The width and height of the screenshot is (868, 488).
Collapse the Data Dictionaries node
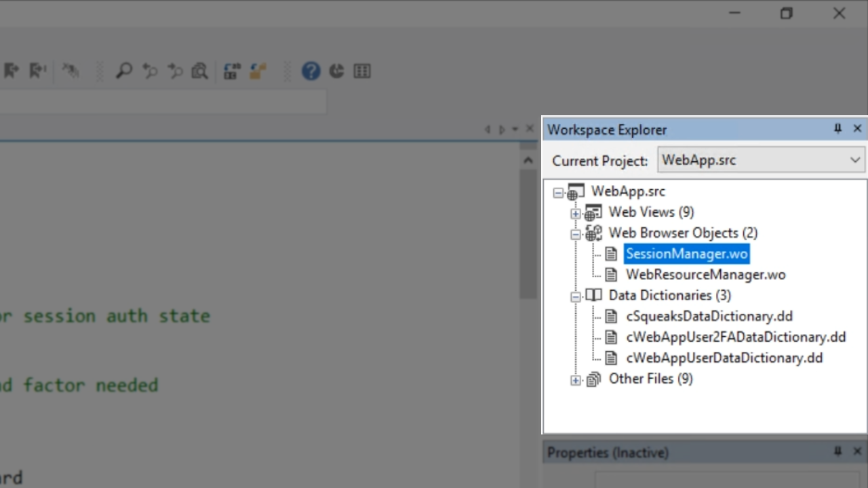[576, 296]
